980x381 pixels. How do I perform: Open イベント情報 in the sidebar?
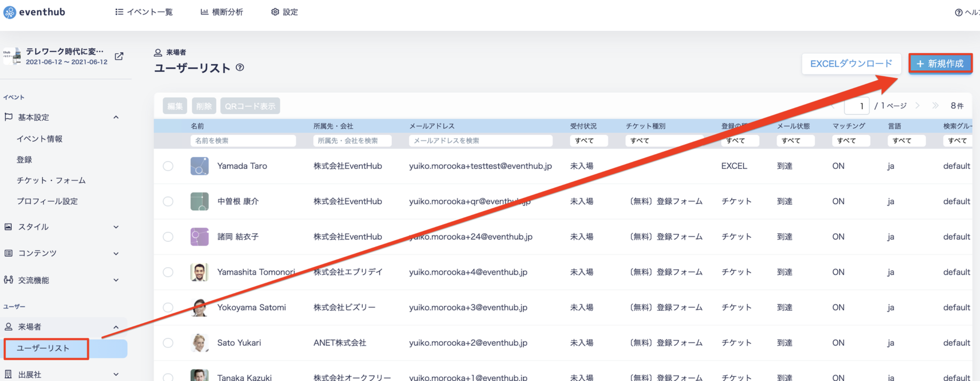(x=39, y=139)
